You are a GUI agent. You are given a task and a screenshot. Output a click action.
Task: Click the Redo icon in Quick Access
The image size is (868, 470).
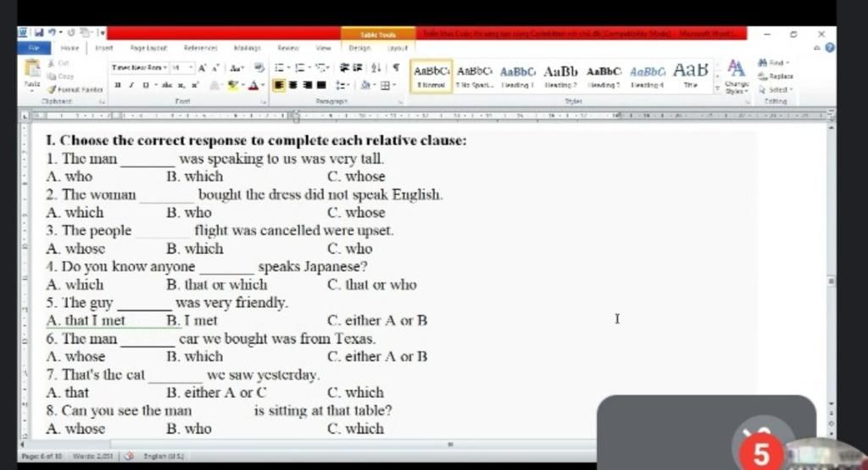point(71,35)
